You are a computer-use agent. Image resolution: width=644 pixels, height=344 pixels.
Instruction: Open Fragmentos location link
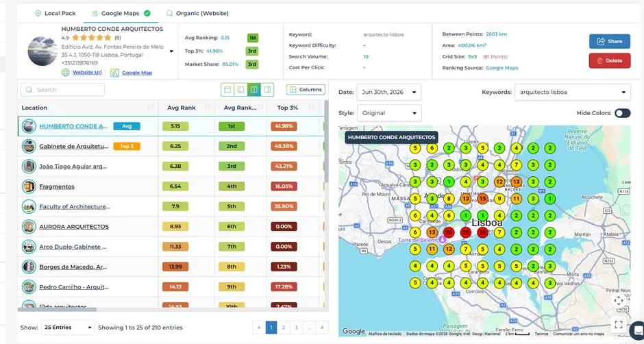point(57,186)
